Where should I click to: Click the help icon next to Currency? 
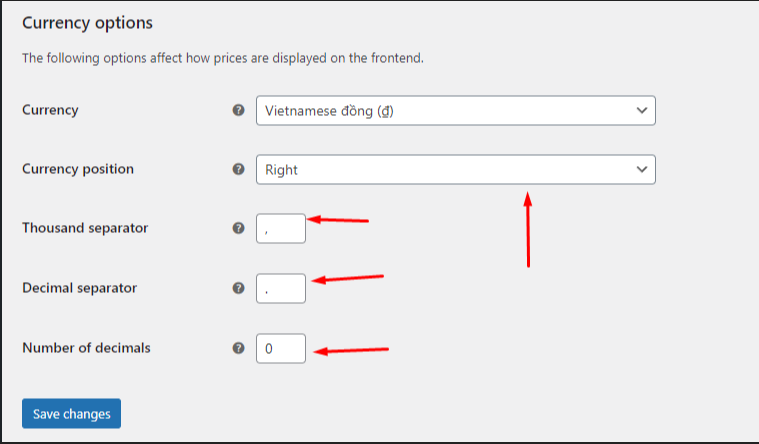click(x=238, y=110)
